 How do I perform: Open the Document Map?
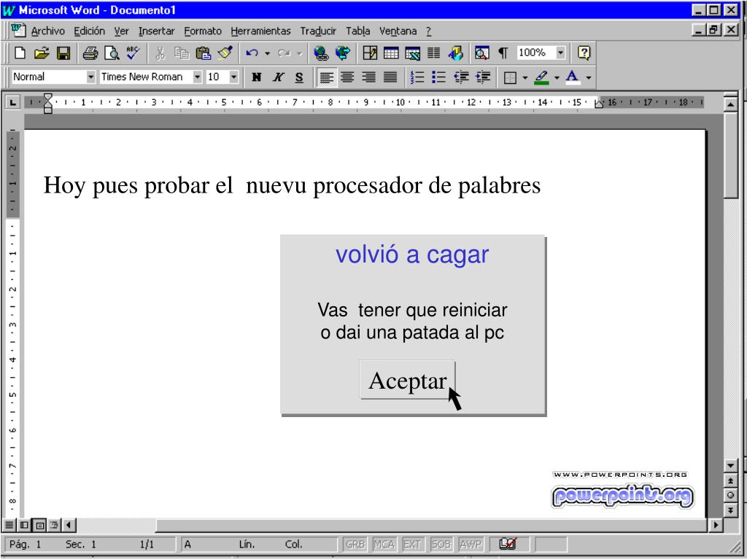[482, 52]
